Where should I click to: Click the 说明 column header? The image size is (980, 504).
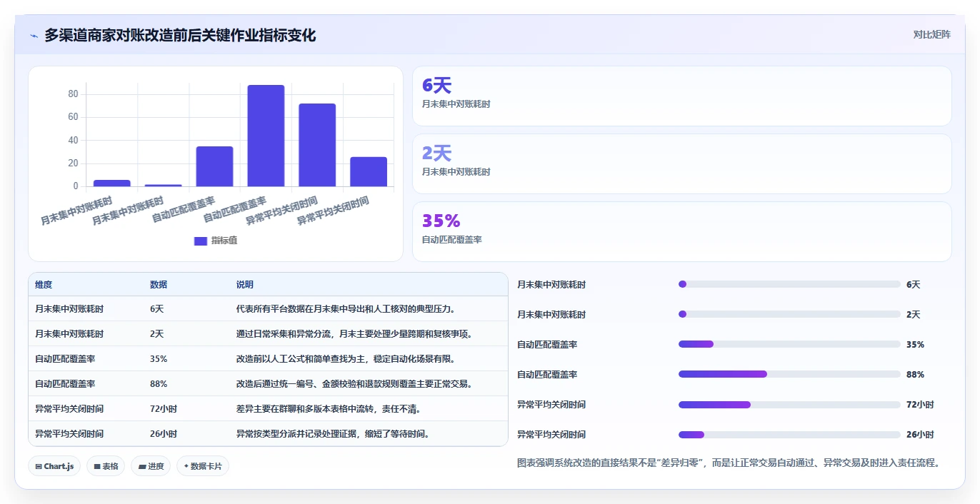click(x=245, y=284)
